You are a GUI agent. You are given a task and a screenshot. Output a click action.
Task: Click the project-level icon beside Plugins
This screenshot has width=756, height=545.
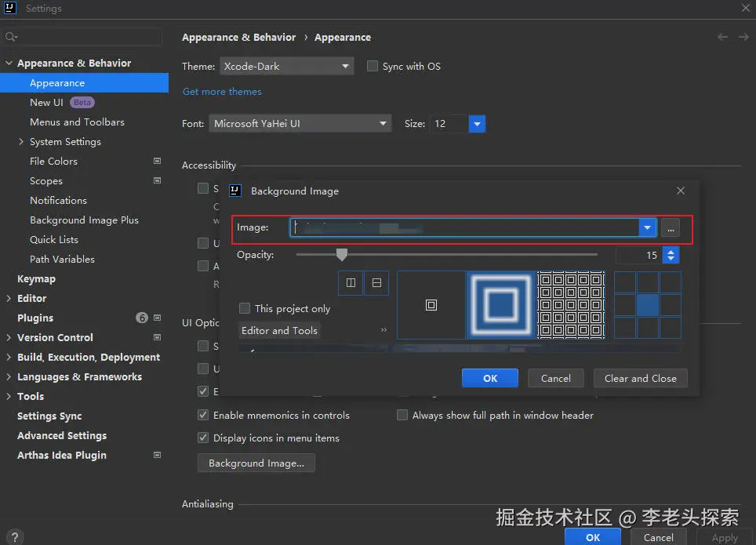(157, 318)
